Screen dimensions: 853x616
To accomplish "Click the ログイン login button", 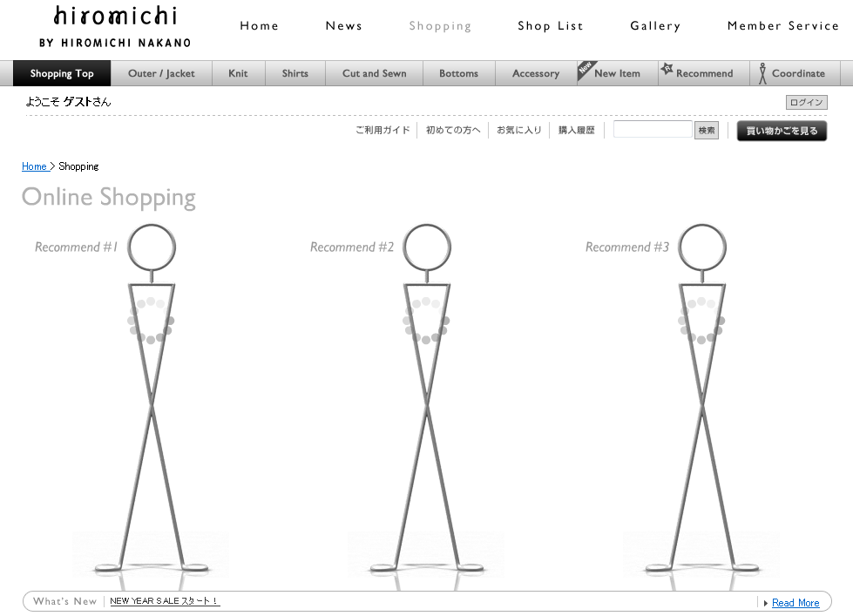I will 806,103.
